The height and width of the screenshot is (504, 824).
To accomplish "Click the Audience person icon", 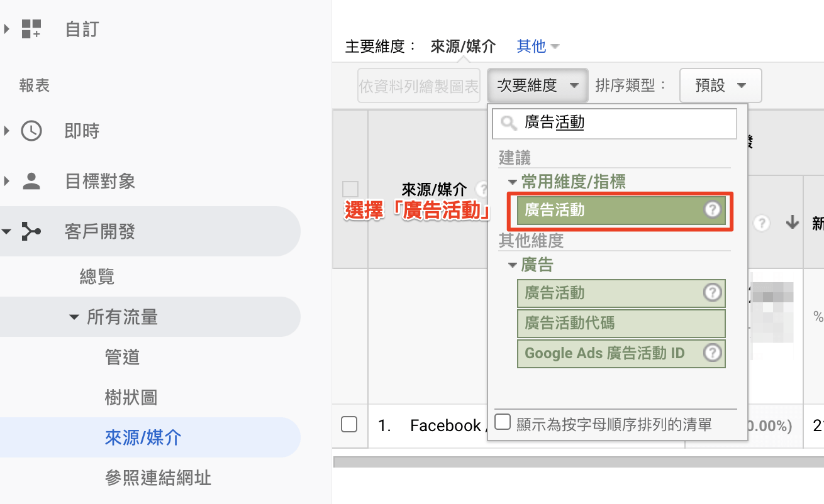I will pos(31,182).
